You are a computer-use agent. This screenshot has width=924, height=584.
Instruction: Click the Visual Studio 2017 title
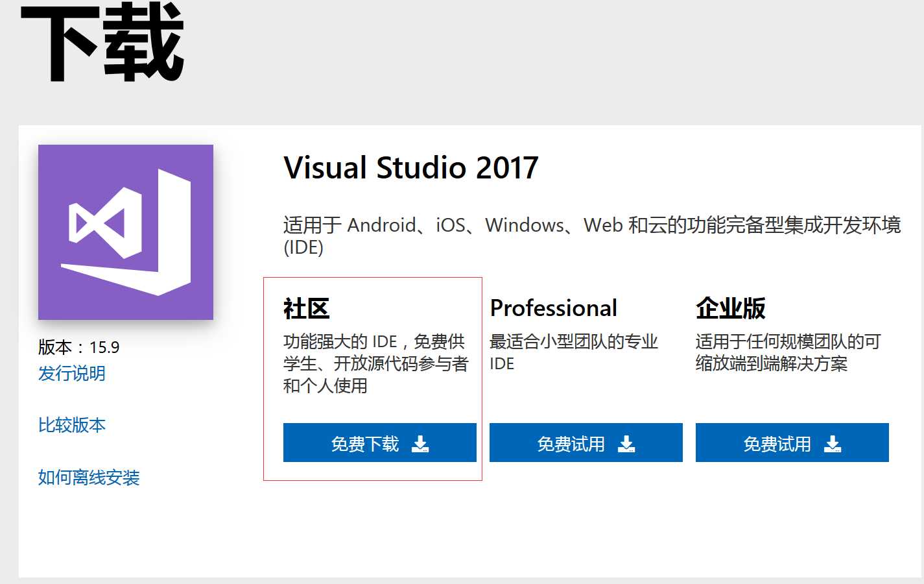tap(411, 167)
